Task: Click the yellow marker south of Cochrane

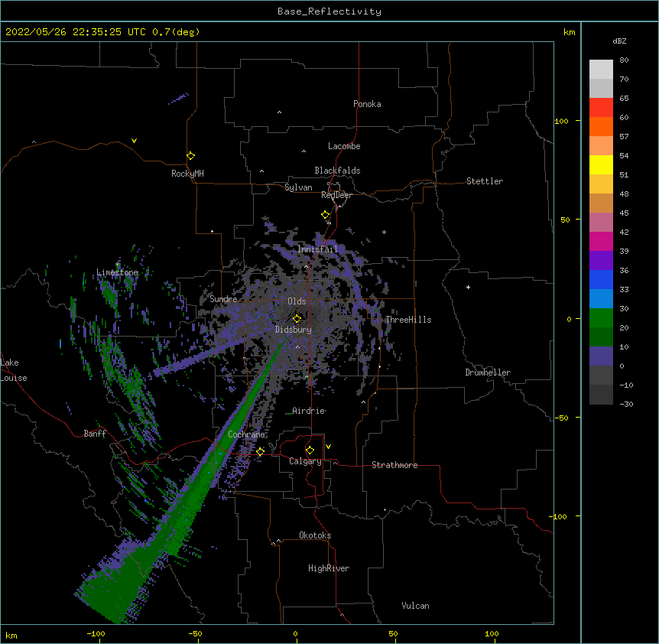Action: 260,452
